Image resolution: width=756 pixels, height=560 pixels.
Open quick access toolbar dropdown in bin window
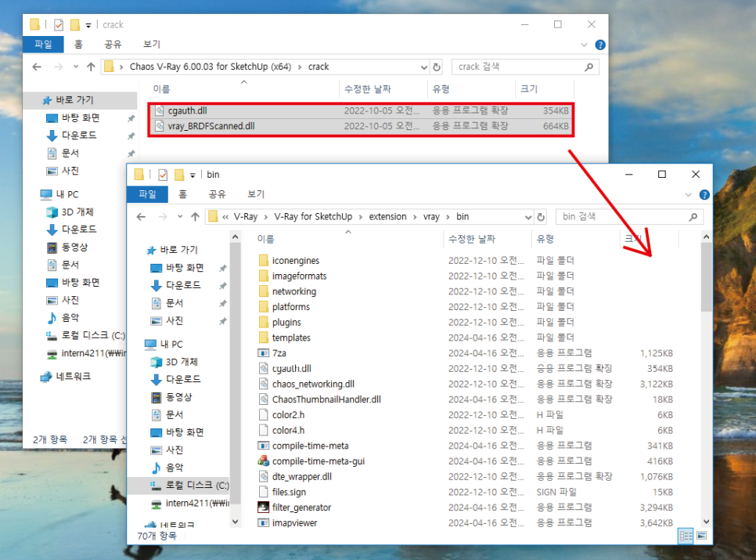click(193, 175)
